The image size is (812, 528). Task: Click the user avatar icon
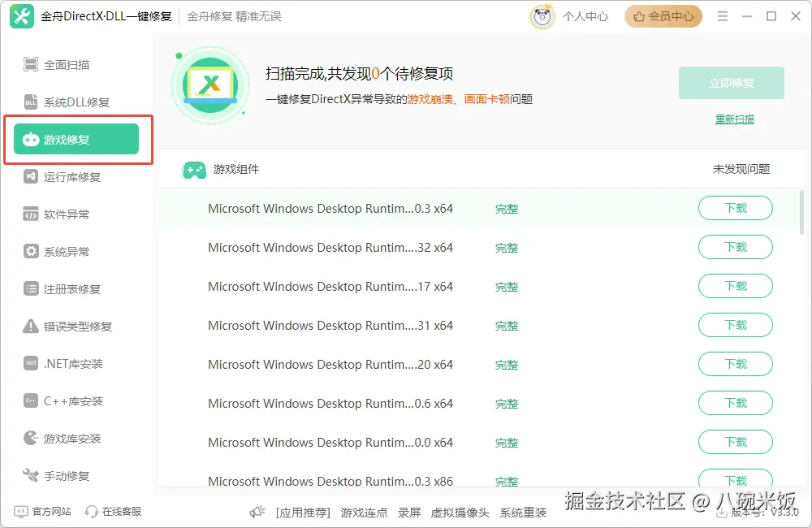point(542,16)
